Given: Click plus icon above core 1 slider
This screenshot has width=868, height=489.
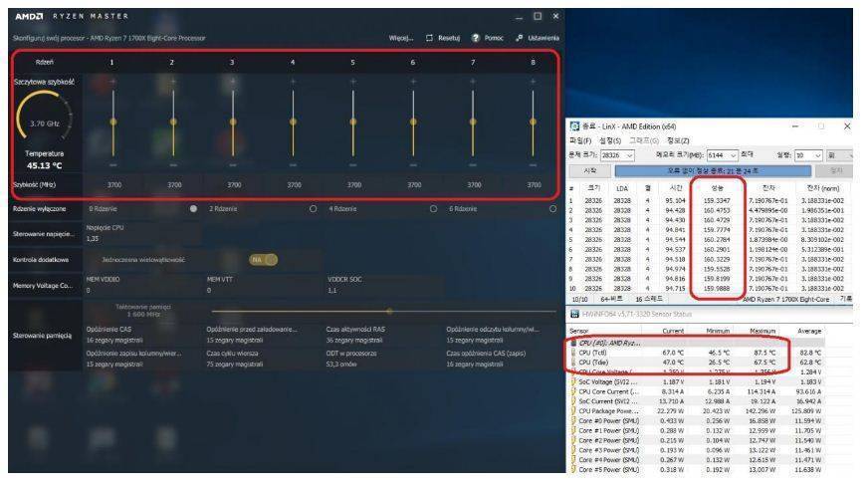Looking at the screenshot, I should tap(111, 84).
